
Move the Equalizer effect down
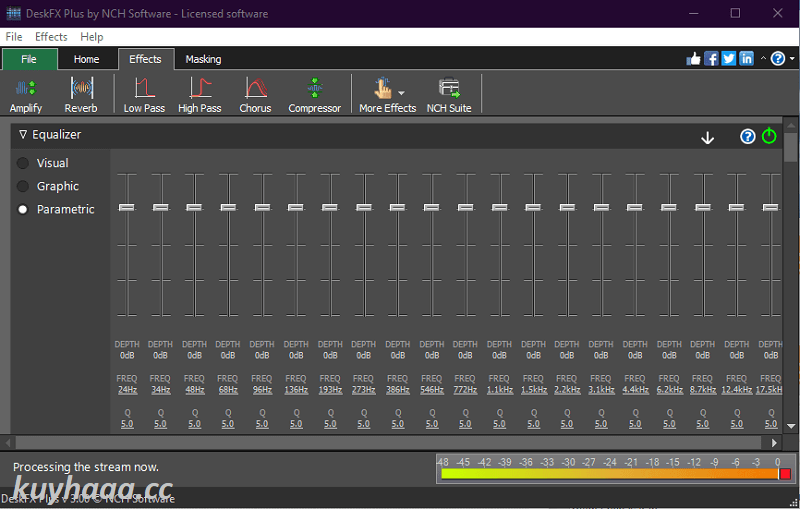[707, 138]
